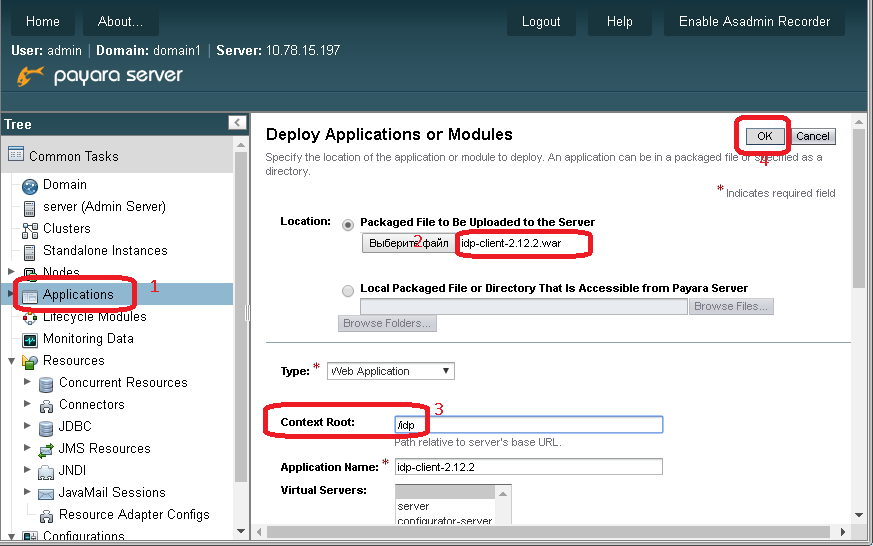873x546 pixels.
Task: Click the Applications tree icon
Action: 30,296
